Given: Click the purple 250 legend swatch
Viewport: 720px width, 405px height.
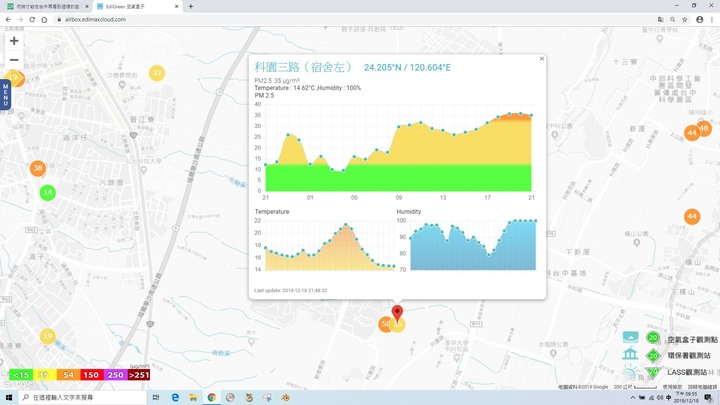Looking at the screenshot, I should point(115,375).
